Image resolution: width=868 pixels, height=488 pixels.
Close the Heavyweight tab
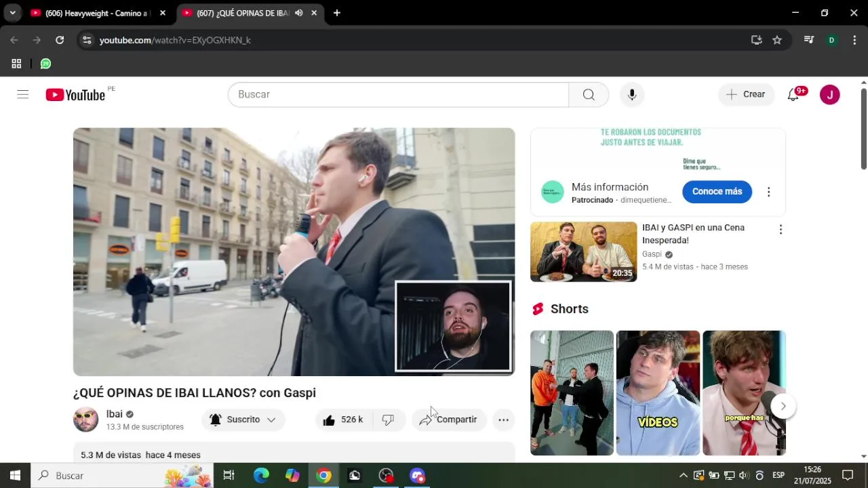pos(163,13)
